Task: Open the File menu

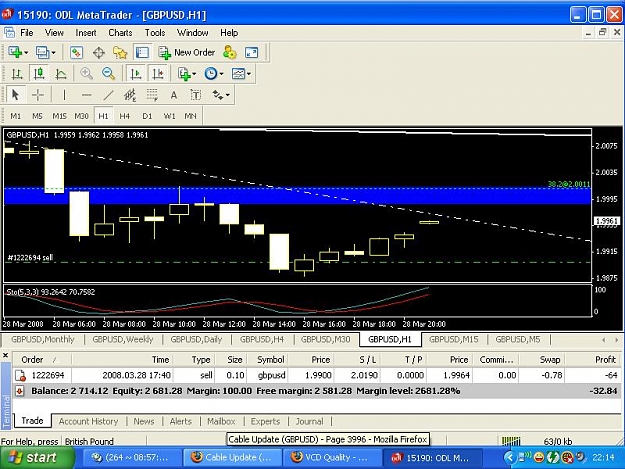Action: [27, 33]
